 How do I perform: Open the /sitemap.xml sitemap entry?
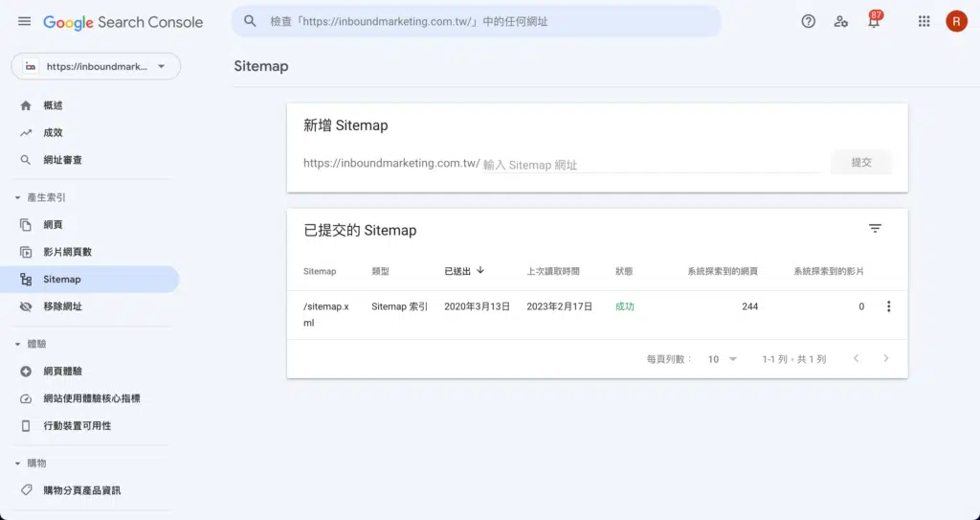pos(326,315)
